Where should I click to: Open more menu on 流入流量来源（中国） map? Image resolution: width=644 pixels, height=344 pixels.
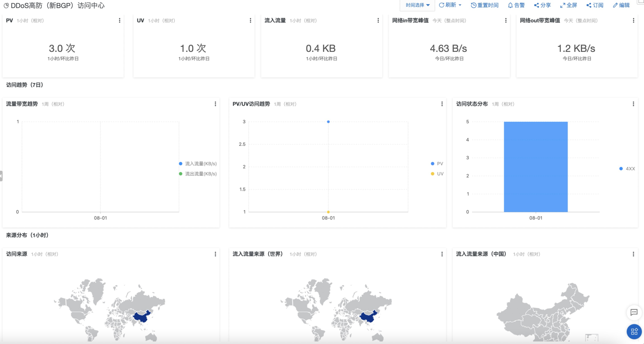pos(633,254)
